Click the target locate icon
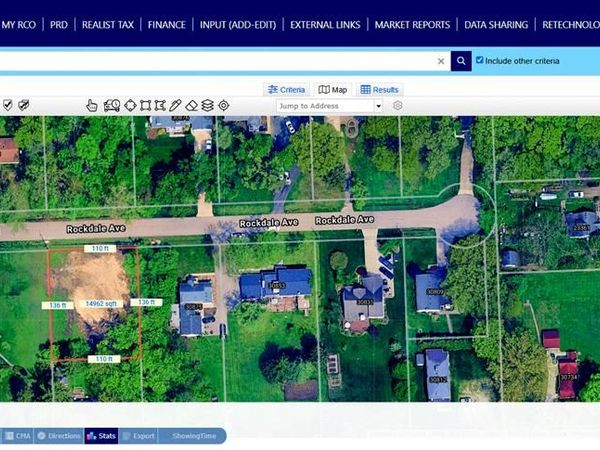The width and height of the screenshot is (600, 450). 223,105
